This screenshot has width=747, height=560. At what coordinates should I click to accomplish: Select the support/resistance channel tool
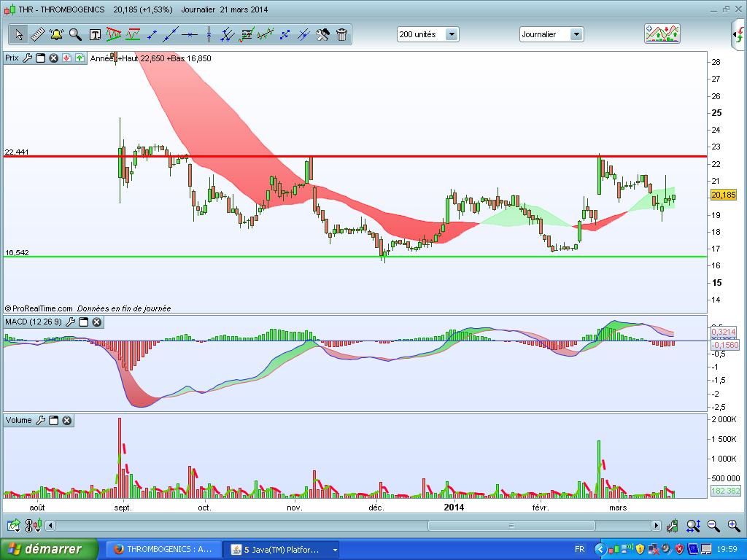click(x=133, y=34)
